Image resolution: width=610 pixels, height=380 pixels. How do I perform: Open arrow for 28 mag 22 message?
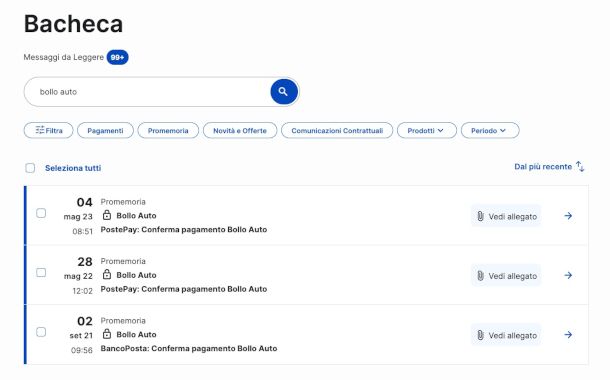point(568,275)
